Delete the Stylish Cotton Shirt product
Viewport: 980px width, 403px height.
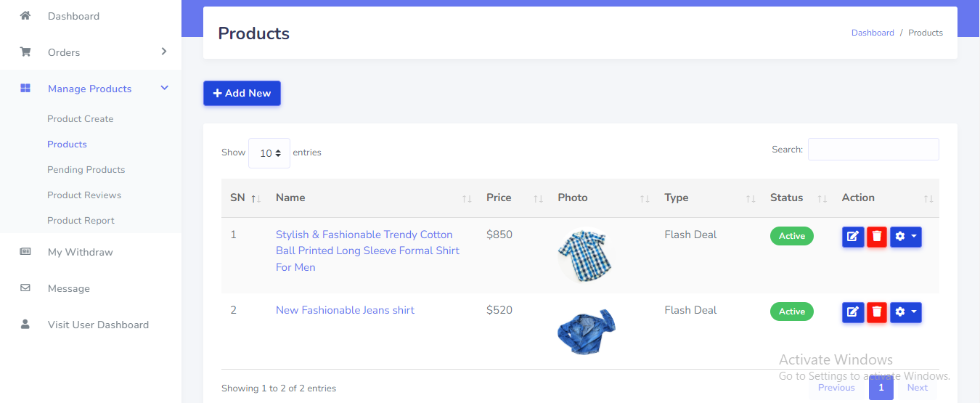pos(877,237)
